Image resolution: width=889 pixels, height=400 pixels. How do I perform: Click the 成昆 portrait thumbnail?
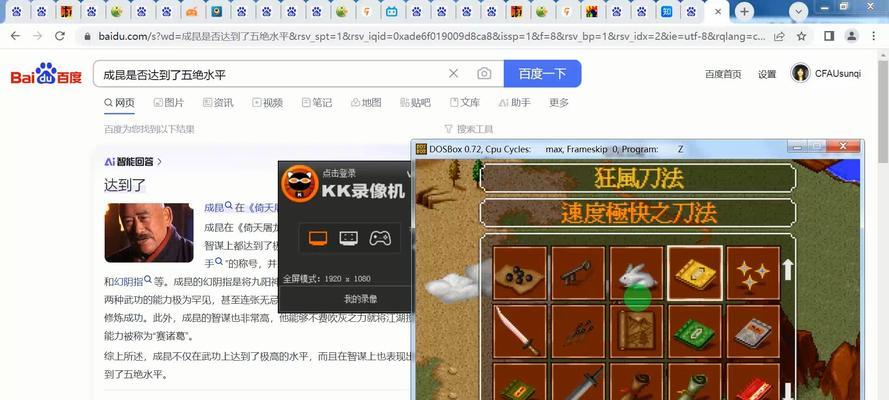[x=149, y=232]
